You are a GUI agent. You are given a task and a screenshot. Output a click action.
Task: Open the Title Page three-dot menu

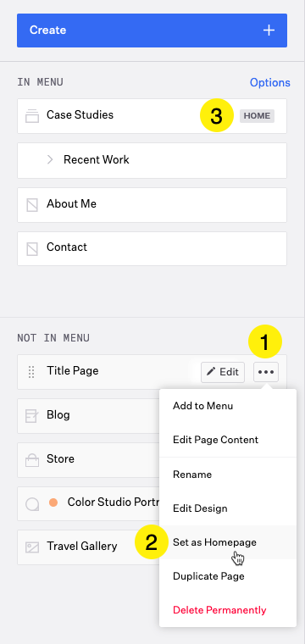(266, 372)
